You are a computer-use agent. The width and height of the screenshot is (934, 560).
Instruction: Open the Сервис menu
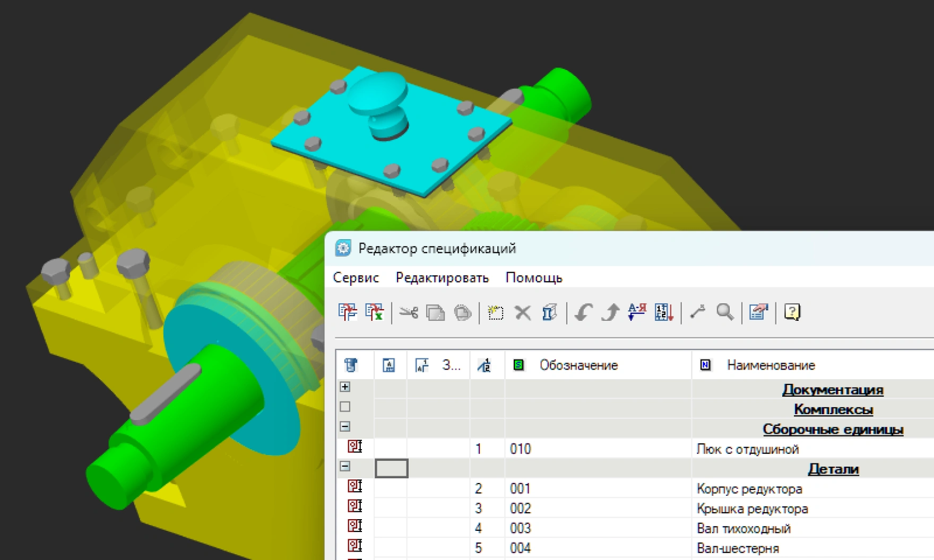[x=356, y=278]
